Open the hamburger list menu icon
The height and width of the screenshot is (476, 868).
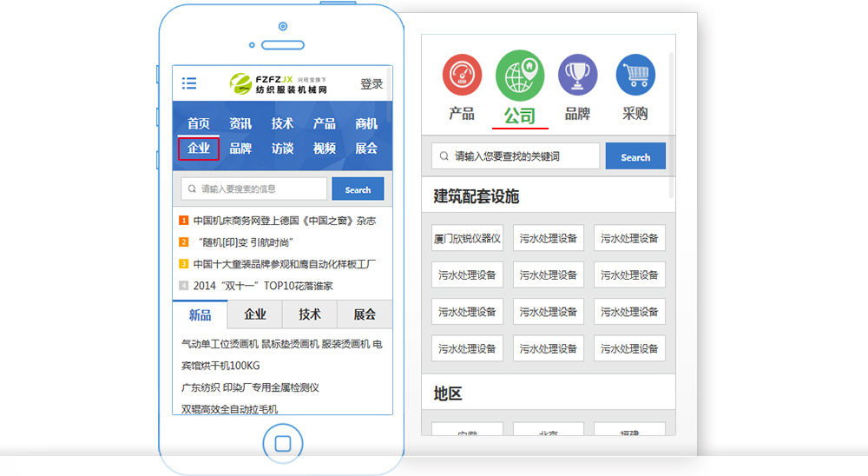(189, 83)
